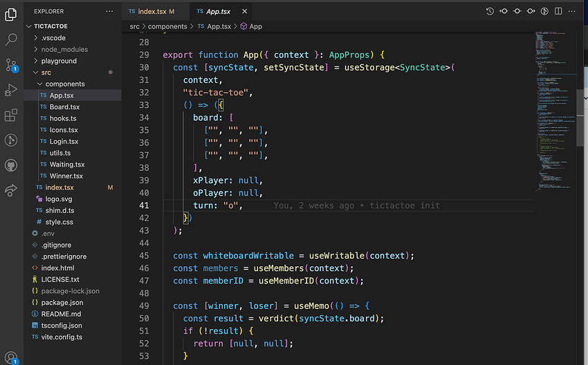This screenshot has width=588, height=365.
Task: Open Board.tsx file
Action: click(73, 106)
